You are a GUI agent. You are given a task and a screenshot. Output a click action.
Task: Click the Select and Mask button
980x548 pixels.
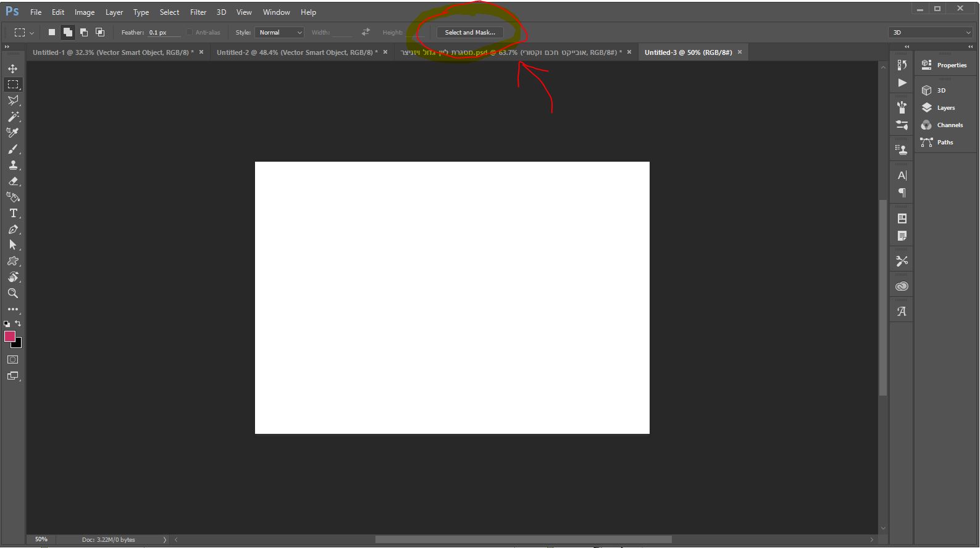470,33
